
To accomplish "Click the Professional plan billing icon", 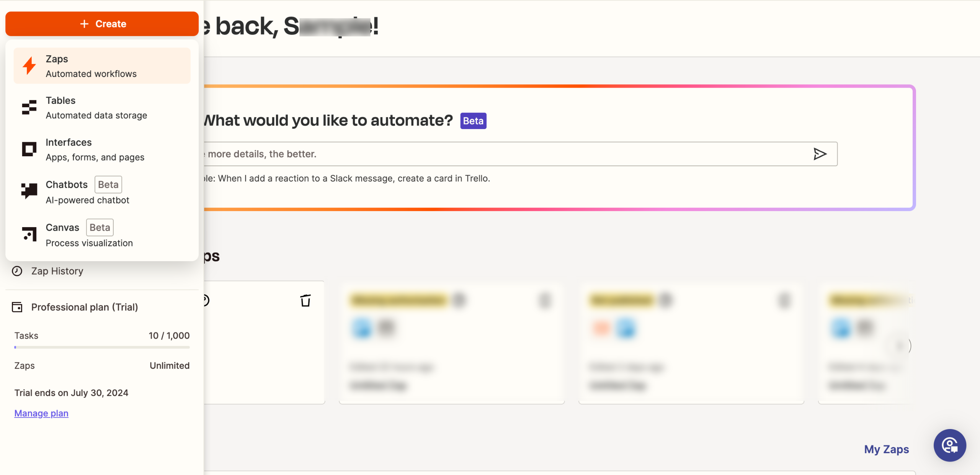I will tap(17, 307).
